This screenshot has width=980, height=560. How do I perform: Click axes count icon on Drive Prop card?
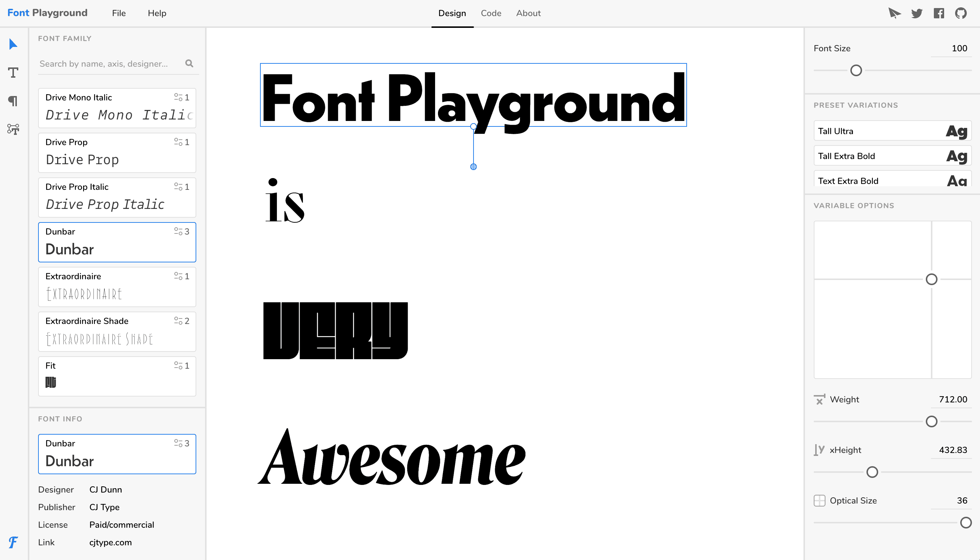coord(178,142)
